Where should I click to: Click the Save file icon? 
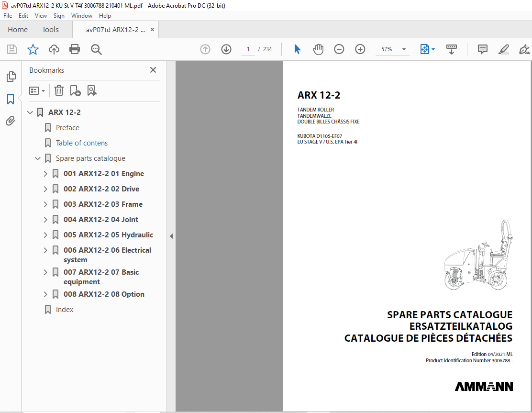pos(12,50)
